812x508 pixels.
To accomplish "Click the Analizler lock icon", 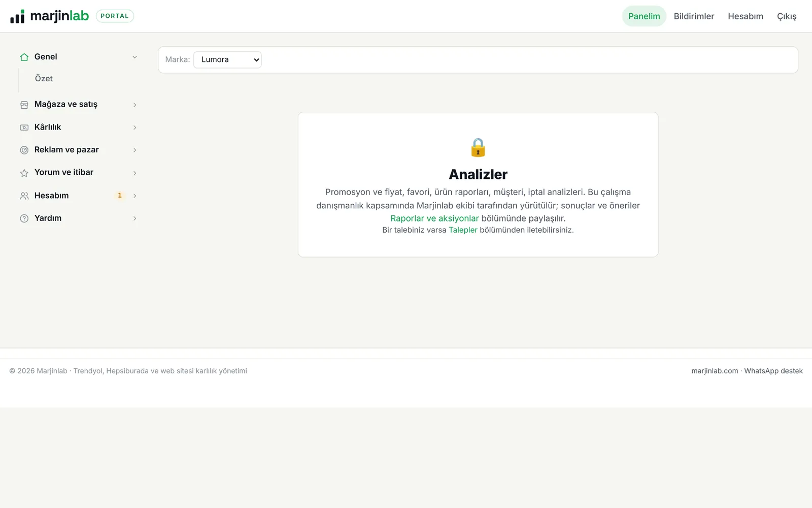I will 478,147.
